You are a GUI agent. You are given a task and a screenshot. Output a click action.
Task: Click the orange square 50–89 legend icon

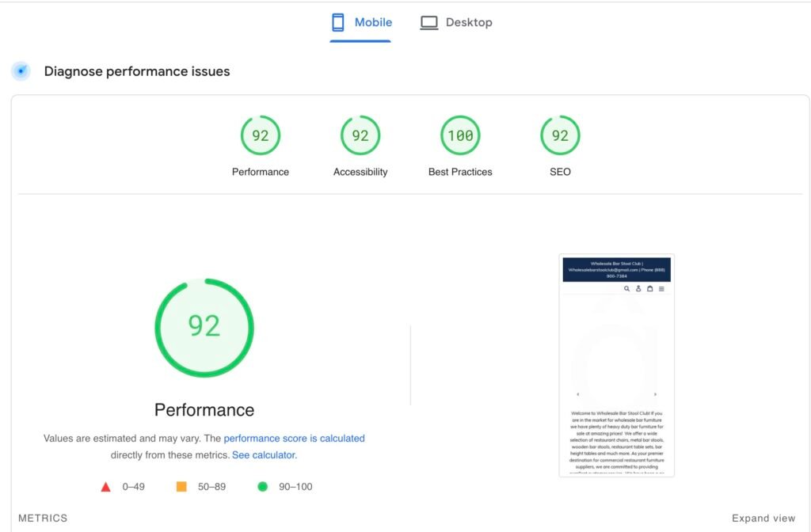(181, 487)
